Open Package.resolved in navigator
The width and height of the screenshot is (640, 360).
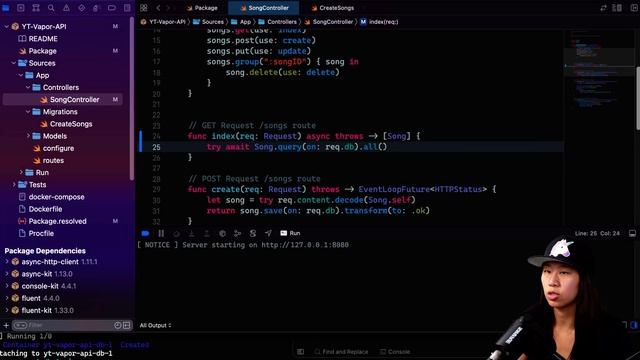point(52,221)
